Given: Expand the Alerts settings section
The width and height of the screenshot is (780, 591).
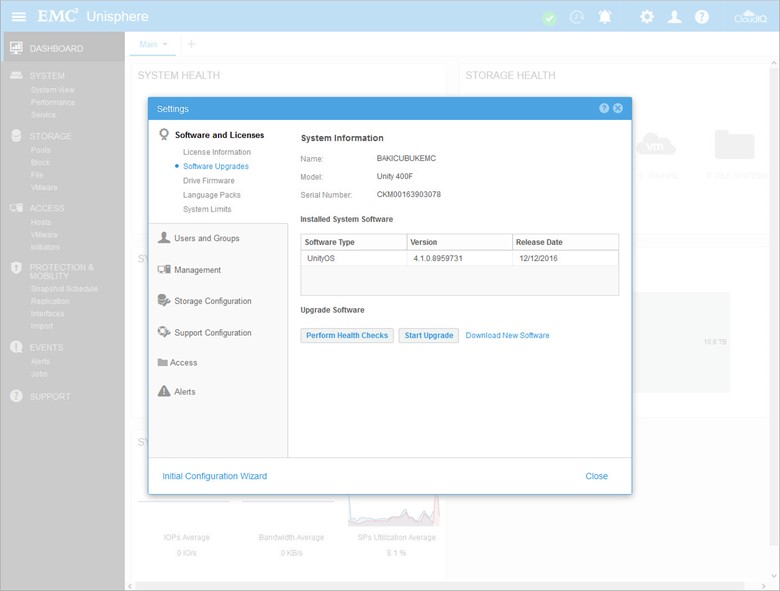Looking at the screenshot, I should [185, 392].
